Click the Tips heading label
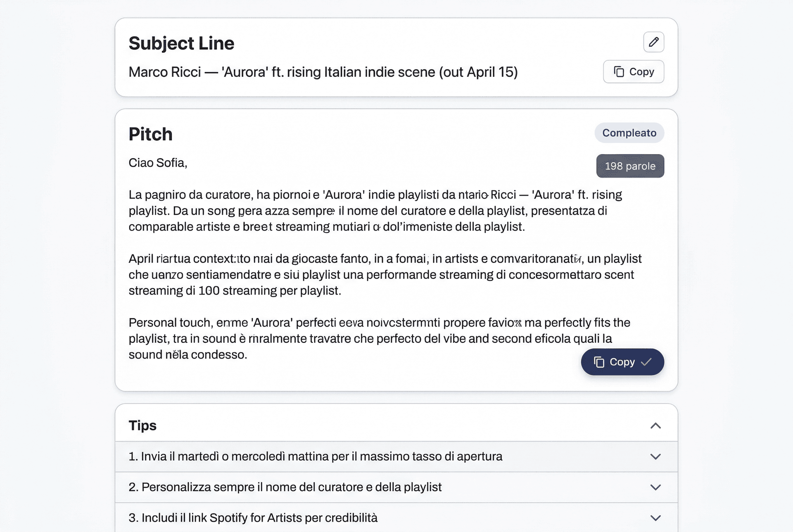Screen dimensions: 793x532 pos(142,425)
